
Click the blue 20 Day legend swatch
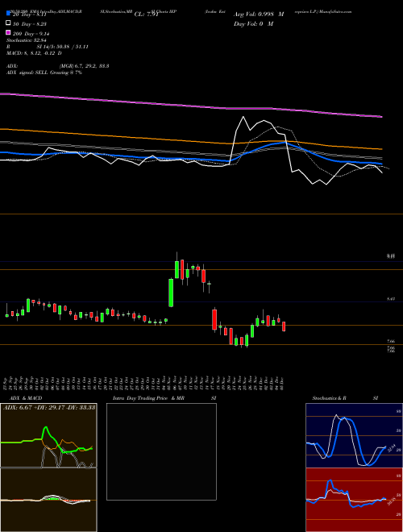[x=9, y=14]
